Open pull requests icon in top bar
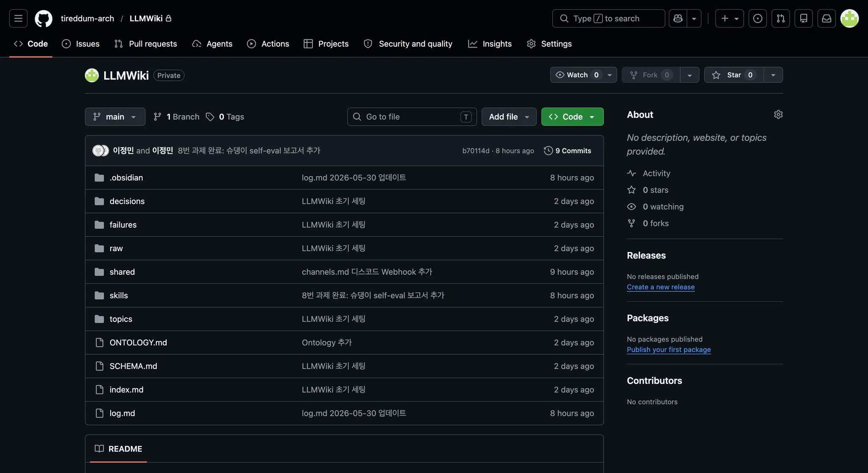The width and height of the screenshot is (868, 473). 781,18
